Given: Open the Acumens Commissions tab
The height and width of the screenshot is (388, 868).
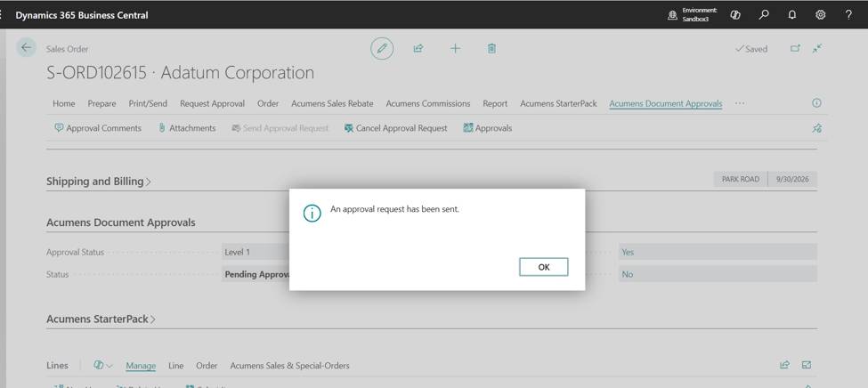Looking at the screenshot, I should tap(428, 103).
